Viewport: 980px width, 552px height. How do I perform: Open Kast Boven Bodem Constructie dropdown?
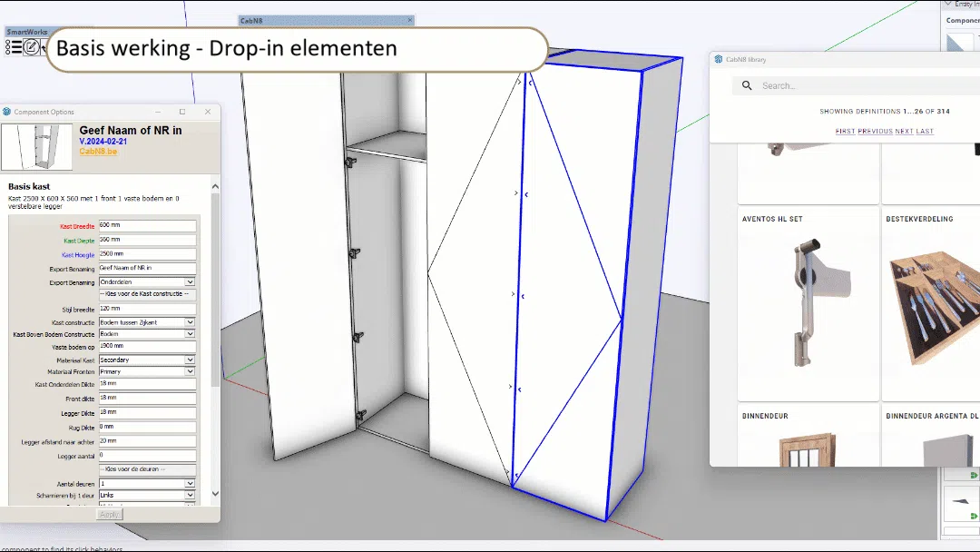click(x=148, y=334)
